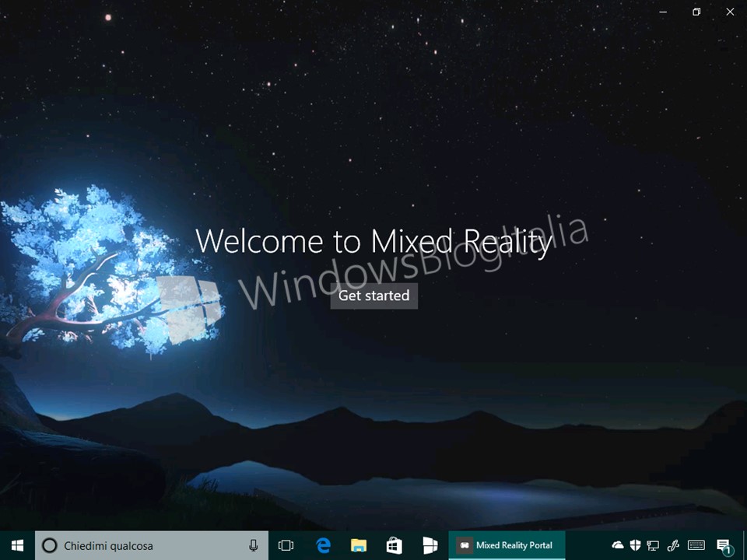747x560 pixels.
Task: Minimize the Mixed Reality Portal window
Action: (663, 12)
